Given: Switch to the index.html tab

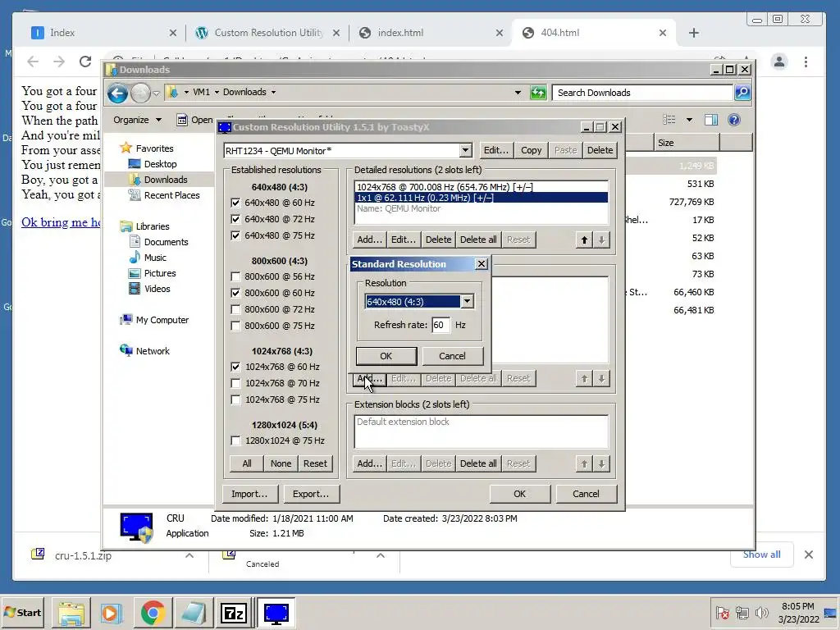Looking at the screenshot, I should pos(430,33).
